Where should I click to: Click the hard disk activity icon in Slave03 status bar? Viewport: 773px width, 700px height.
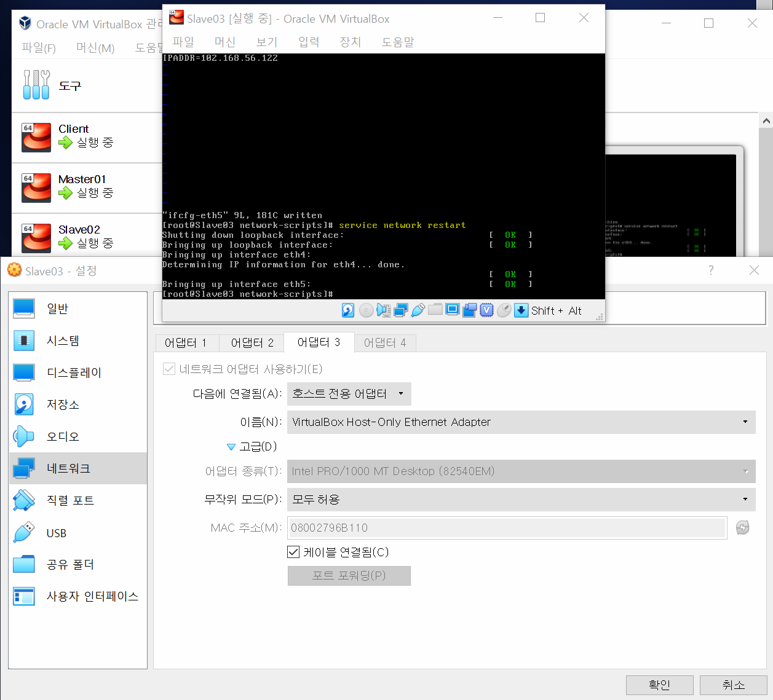[x=348, y=310]
